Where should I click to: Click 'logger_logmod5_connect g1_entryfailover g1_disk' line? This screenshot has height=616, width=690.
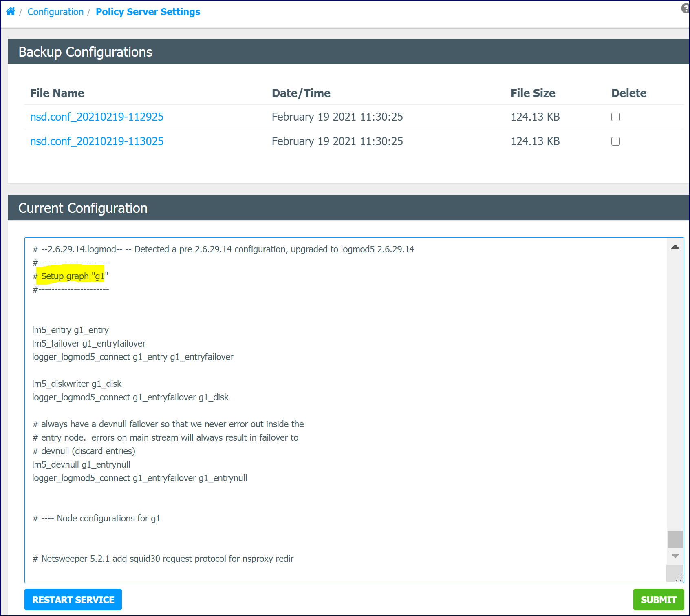[x=130, y=397]
